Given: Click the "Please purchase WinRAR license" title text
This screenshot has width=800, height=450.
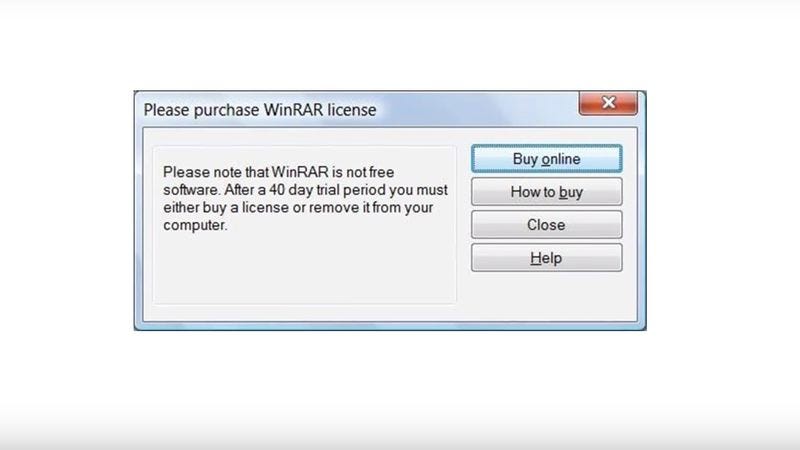Looking at the screenshot, I should coord(260,110).
